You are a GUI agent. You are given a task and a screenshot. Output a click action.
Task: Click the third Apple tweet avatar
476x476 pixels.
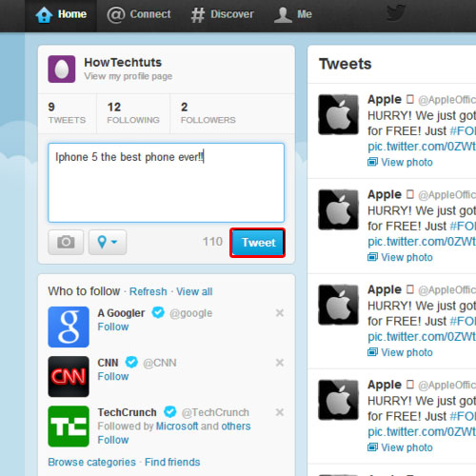click(338, 305)
